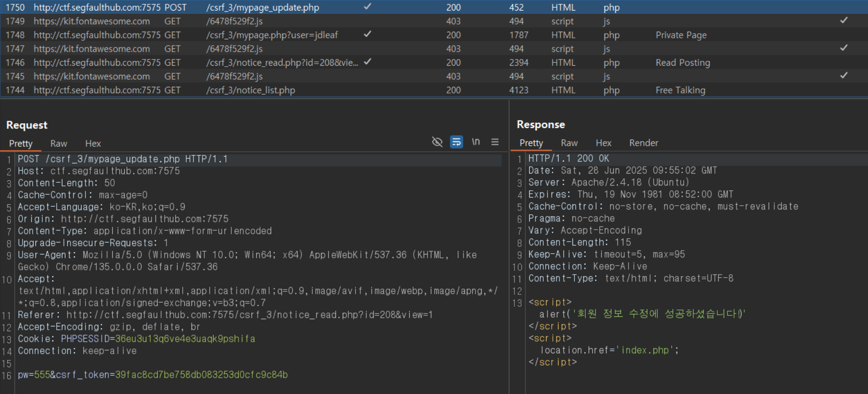Click the Referer header line
The width and height of the screenshot is (868, 394).
click(x=226, y=315)
